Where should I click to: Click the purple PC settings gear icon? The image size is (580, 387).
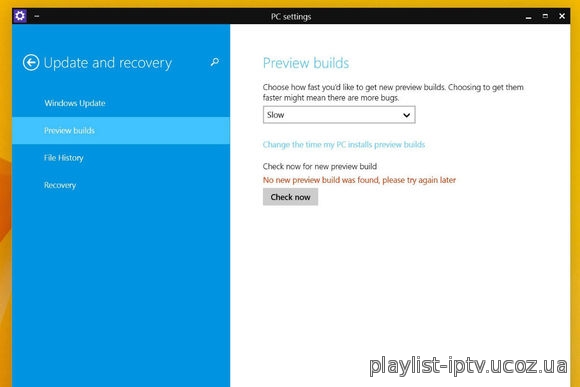[x=20, y=16]
